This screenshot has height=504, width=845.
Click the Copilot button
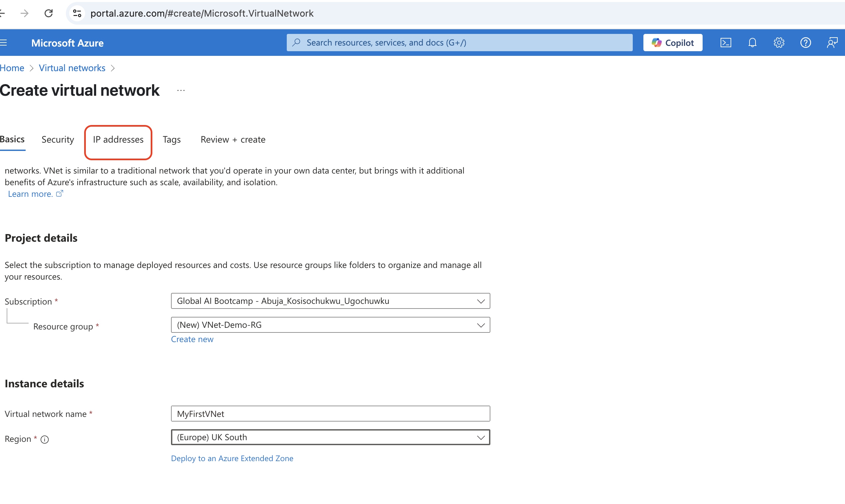(x=672, y=43)
